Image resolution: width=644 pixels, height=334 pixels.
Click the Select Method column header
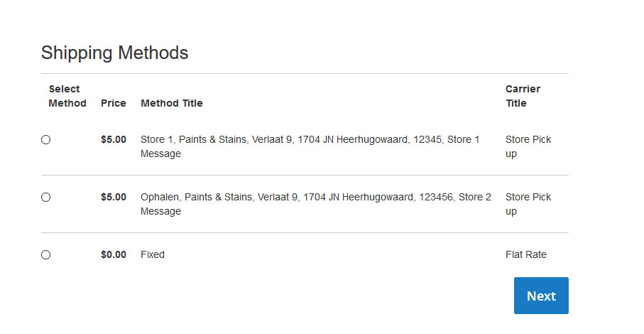tap(67, 96)
